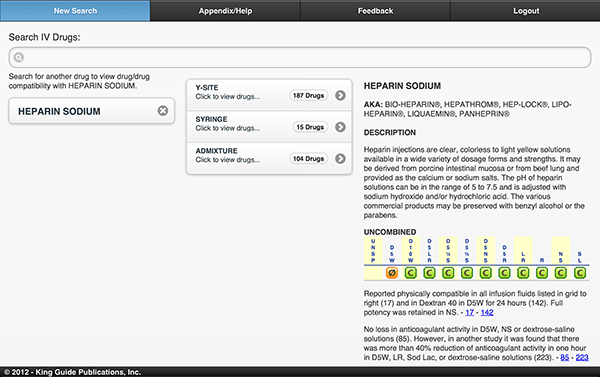Click the magnifier icon in search box
The image size is (600, 377).
[x=18, y=57]
